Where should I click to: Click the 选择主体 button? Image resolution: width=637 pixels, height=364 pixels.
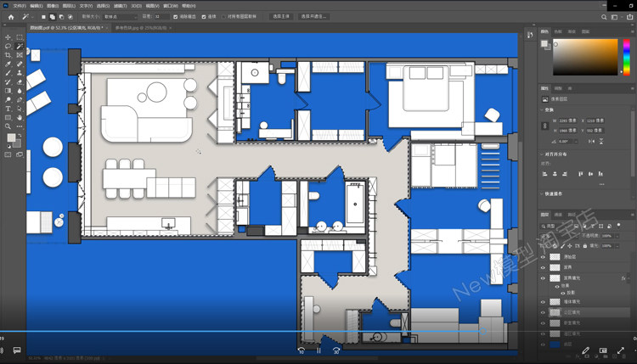(281, 16)
